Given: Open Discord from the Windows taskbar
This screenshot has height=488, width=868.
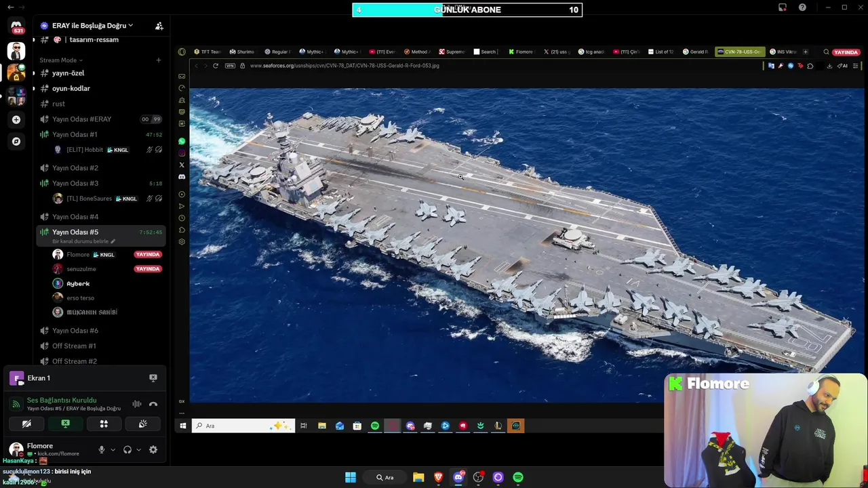Looking at the screenshot, I should click(458, 477).
